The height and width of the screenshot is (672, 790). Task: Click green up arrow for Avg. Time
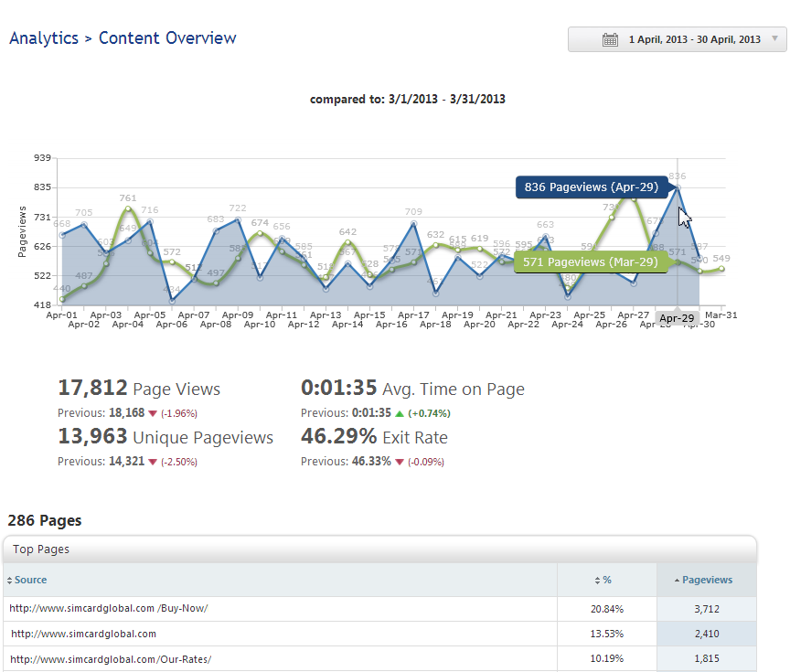(398, 413)
